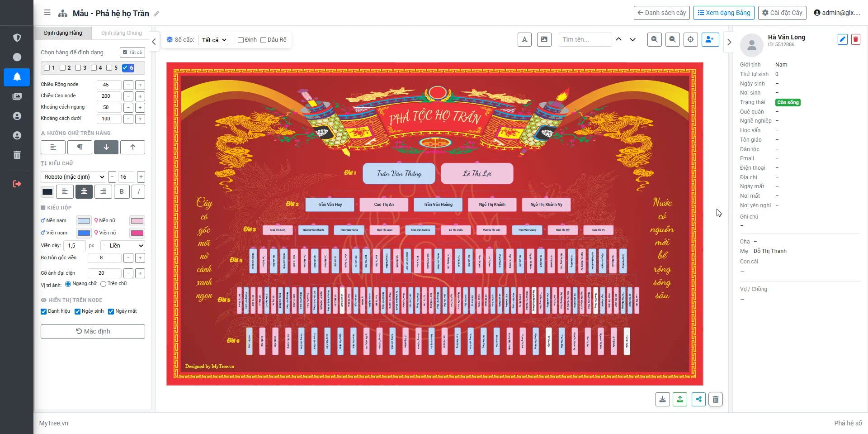868x434 pixels.
Task: Pick the text color black swatch
Action: click(x=47, y=192)
